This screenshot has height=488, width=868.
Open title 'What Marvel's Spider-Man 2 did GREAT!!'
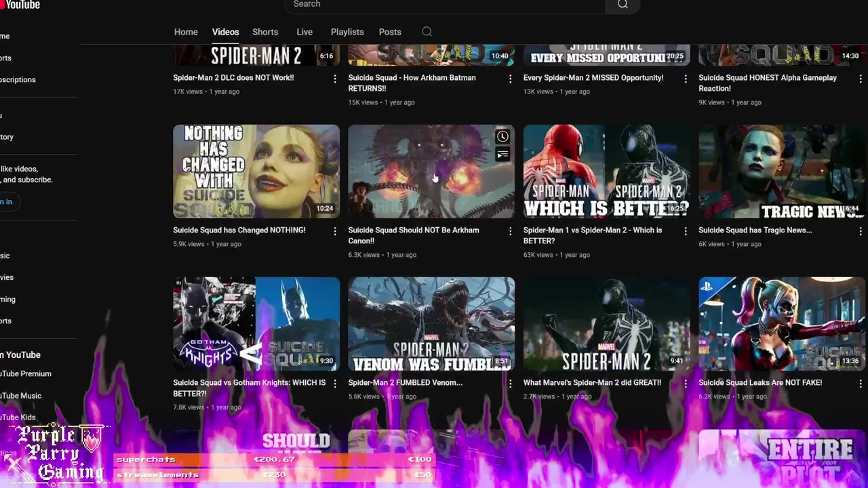[x=592, y=383]
